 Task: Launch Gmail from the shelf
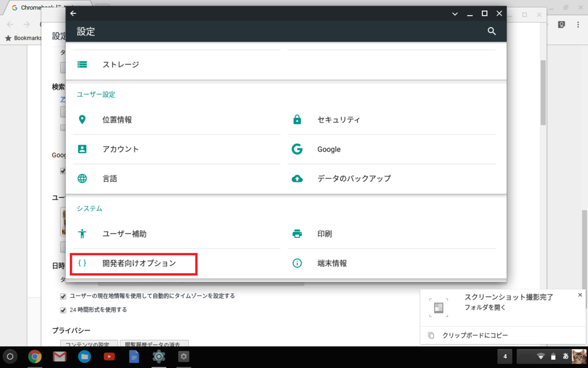(60, 356)
